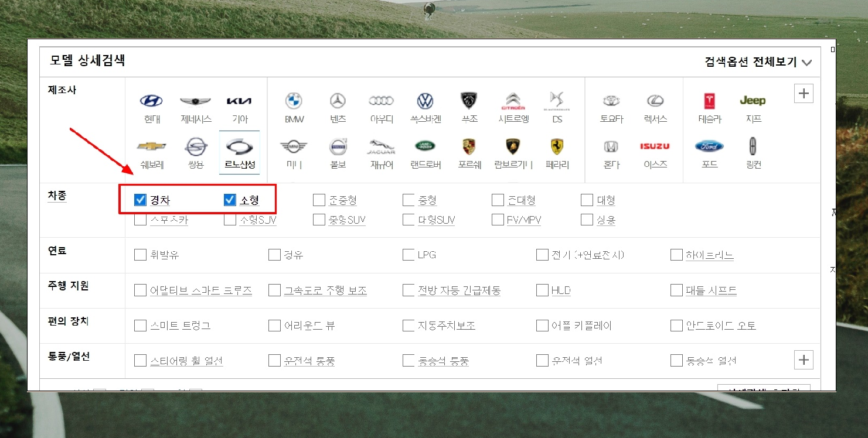Check the 스마트 트렁크 checkbox
The image size is (868, 438).
pos(140,325)
